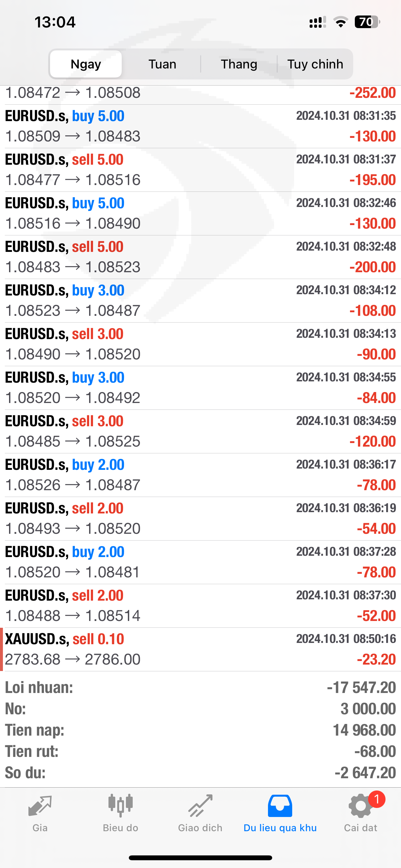The height and width of the screenshot is (868, 401).
Task: Open EURUSD.s buy 5.00 trade at 08:31:35
Action: tap(200, 126)
